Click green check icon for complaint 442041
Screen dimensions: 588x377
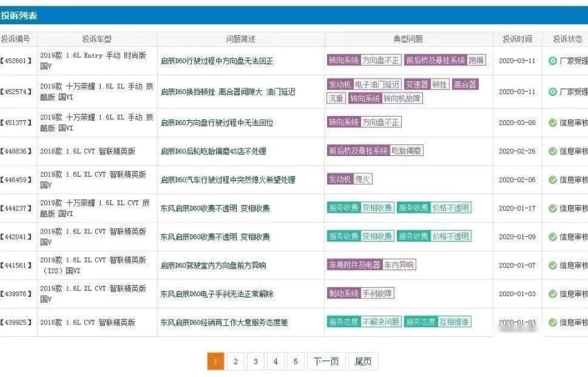click(552, 237)
